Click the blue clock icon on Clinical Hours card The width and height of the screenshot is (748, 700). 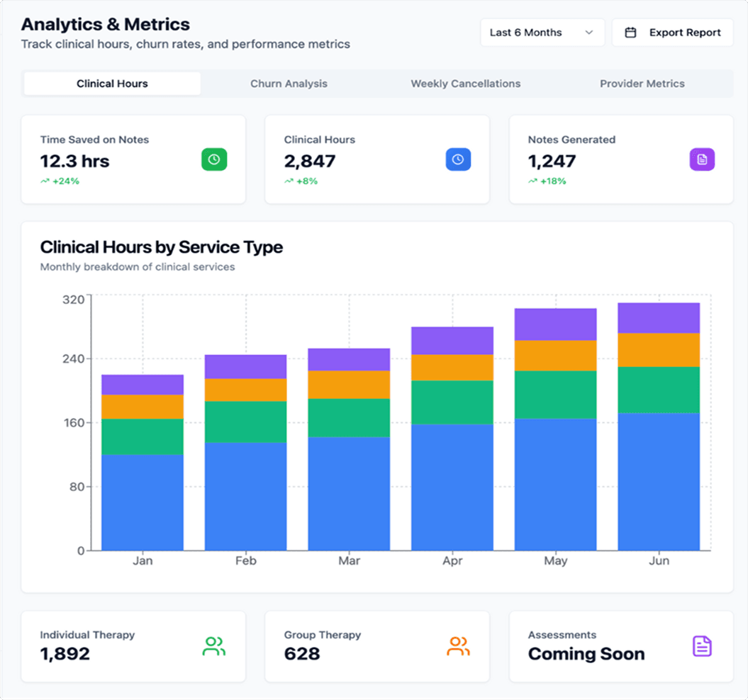pyautogui.click(x=458, y=159)
